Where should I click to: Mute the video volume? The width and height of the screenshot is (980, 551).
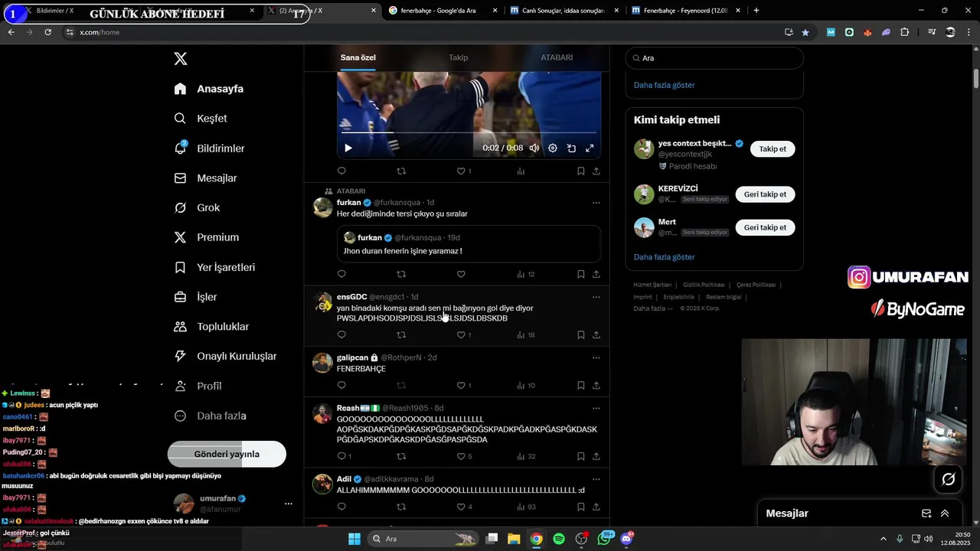534,148
